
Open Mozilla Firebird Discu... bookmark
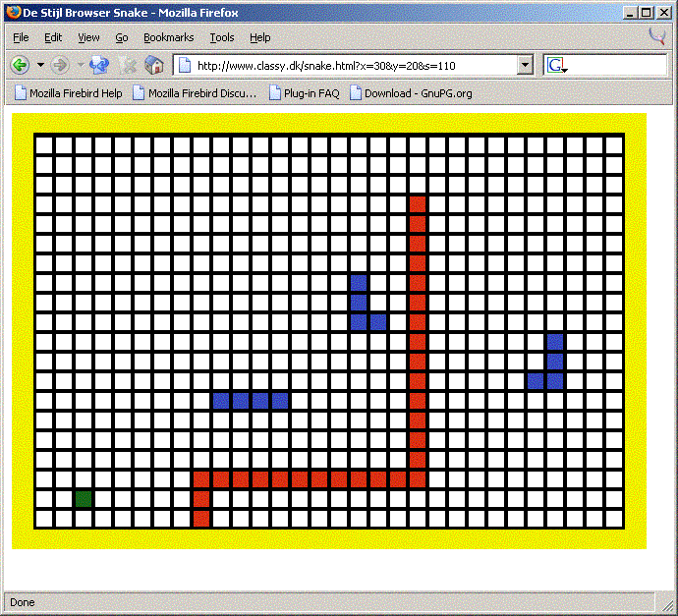195,93
